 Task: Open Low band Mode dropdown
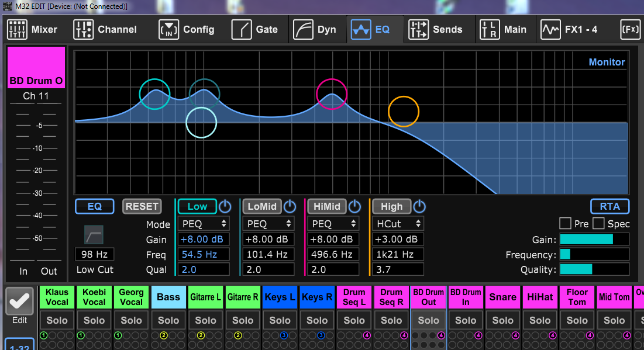pos(204,224)
